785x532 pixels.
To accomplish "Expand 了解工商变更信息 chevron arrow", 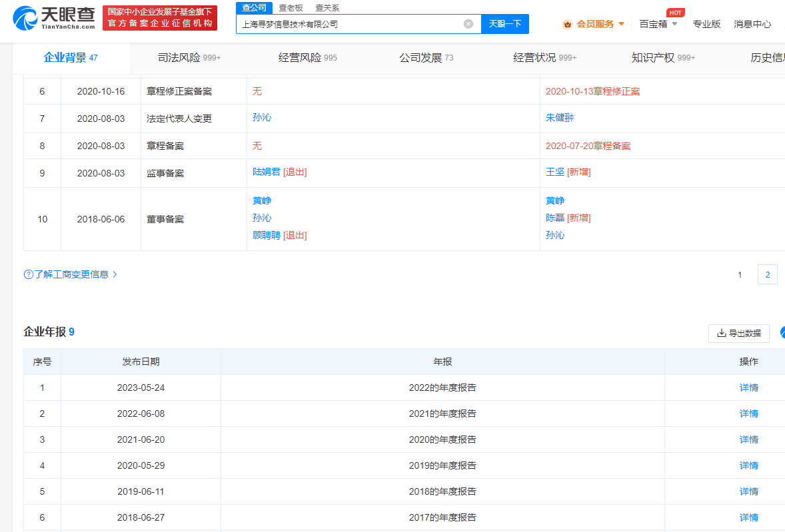I will [x=115, y=274].
